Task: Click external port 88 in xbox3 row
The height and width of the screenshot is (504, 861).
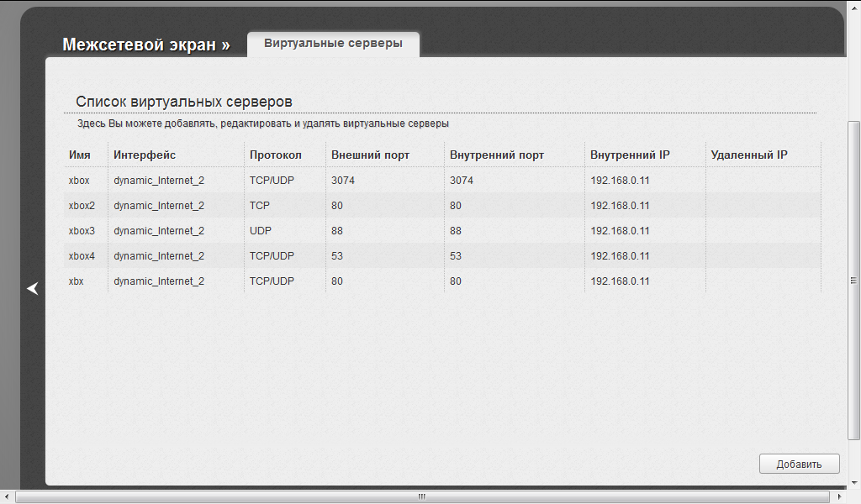Action: (337, 231)
